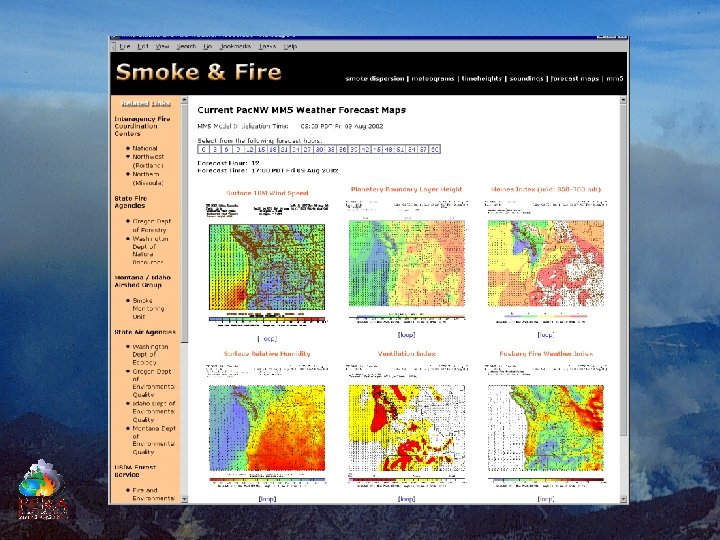Open the timeheights link
The image size is (720, 540).
coord(481,79)
